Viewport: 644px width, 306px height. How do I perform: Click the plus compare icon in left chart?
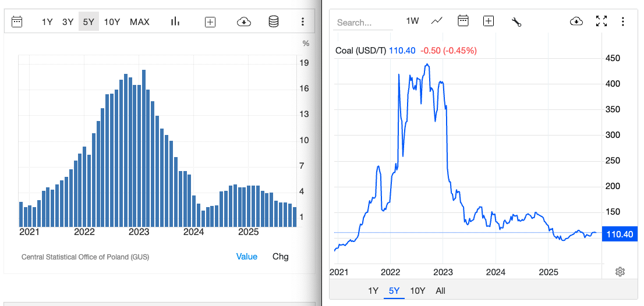(210, 22)
